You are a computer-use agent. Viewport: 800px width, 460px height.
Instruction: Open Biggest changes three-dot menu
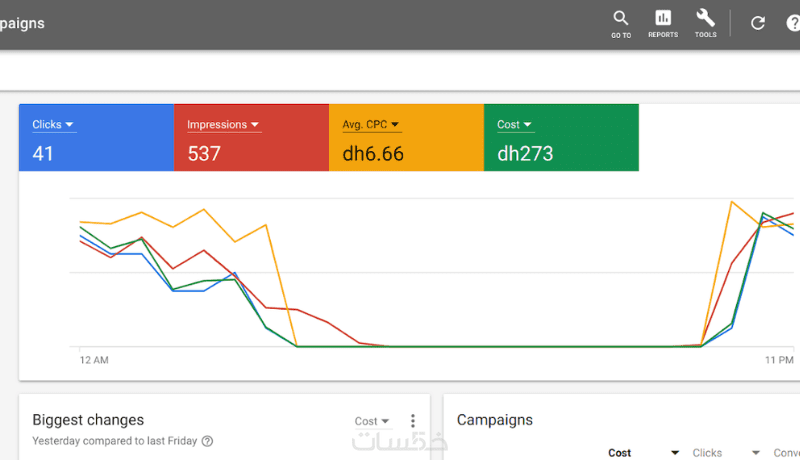[413, 421]
